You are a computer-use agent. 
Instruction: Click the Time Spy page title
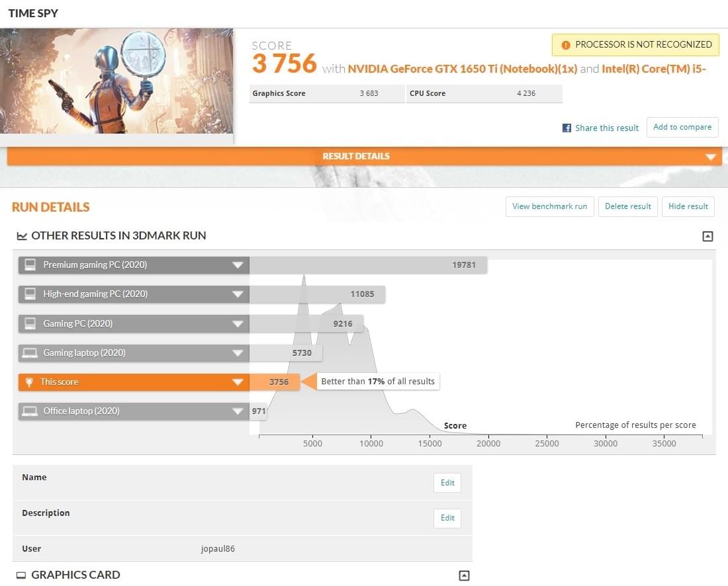(33, 13)
